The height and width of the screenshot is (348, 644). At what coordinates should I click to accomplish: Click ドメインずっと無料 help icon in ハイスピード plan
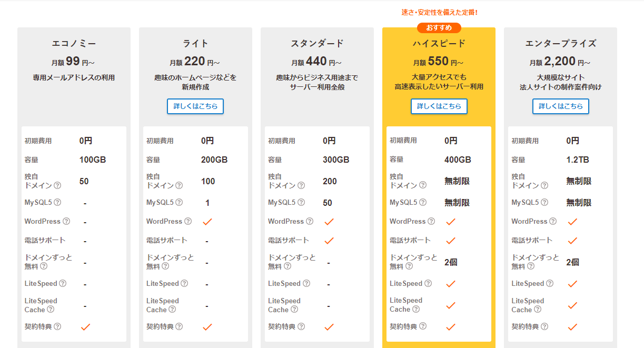point(409,266)
